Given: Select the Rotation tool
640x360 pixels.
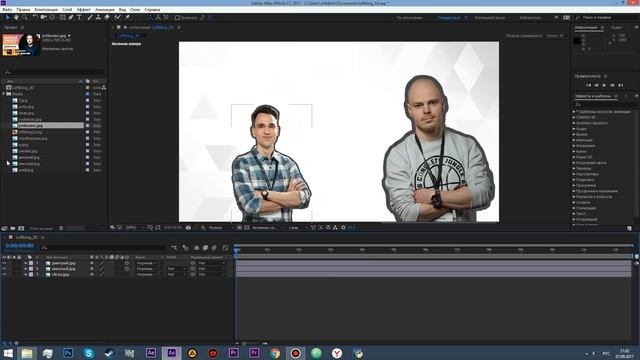Looking at the screenshot, I should point(35,18).
